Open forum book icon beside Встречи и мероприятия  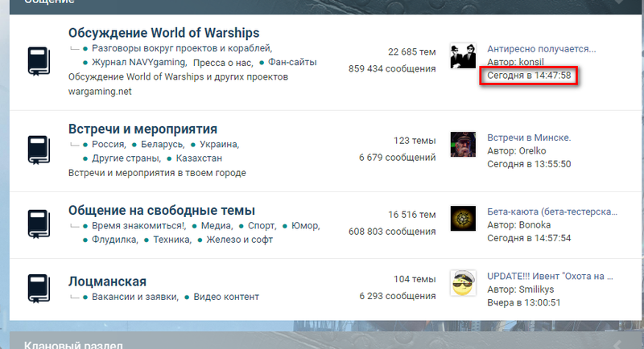(39, 150)
